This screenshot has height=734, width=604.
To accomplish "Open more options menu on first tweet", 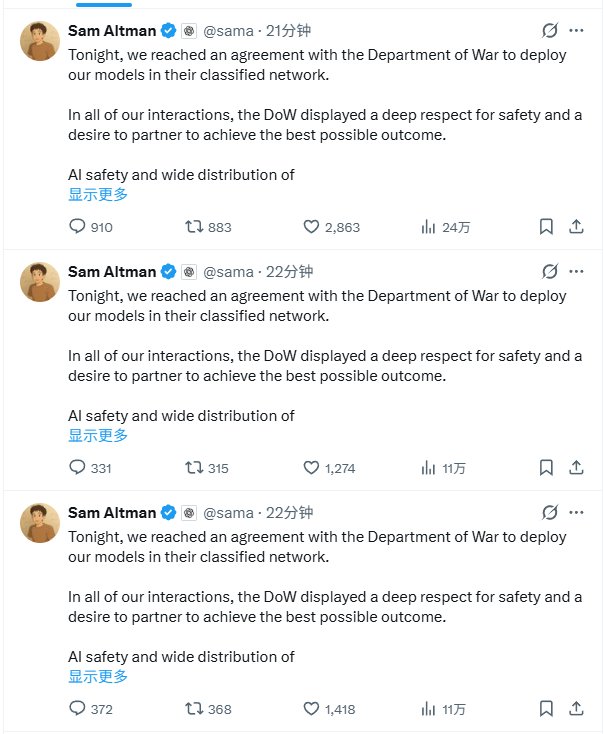I will coord(576,30).
